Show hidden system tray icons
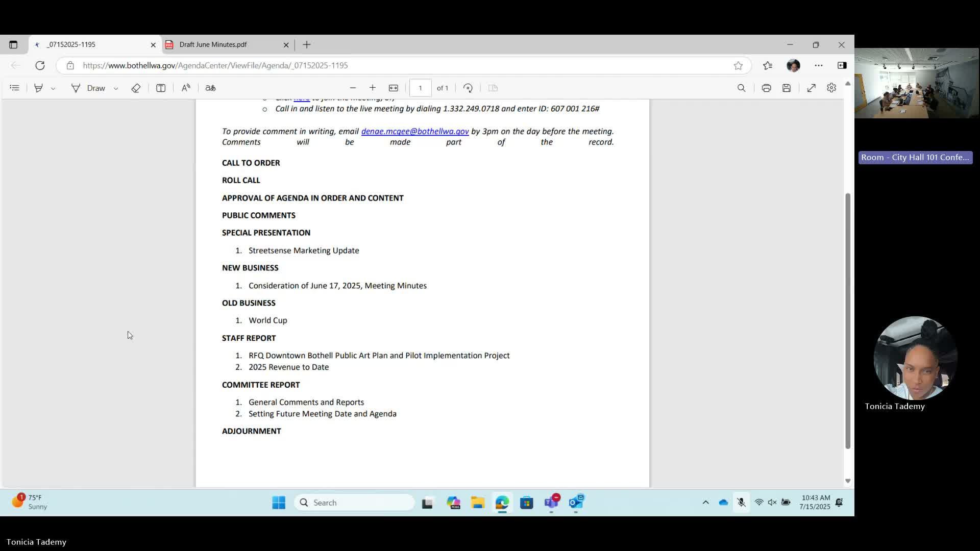Viewport: 980px width, 551px height. click(x=705, y=503)
